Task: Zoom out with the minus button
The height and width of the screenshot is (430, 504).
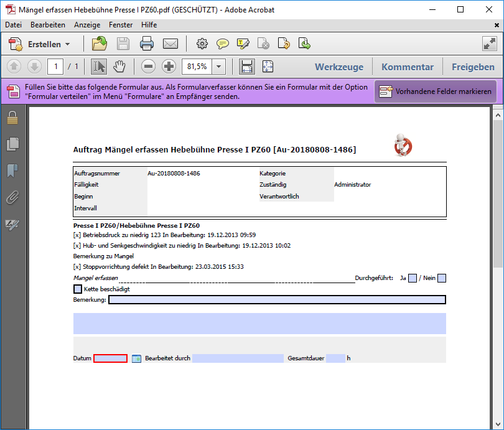Action: coord(148,67)
